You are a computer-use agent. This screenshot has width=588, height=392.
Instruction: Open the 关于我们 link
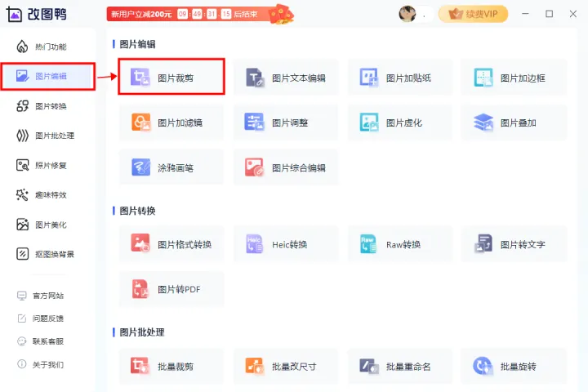tap(41, 364)
